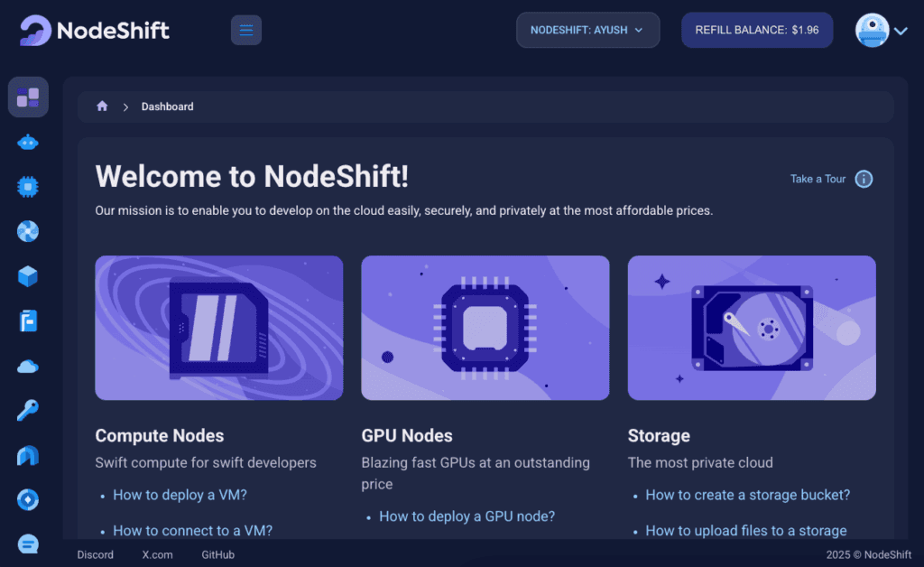Open the robot AI icon in sidebar
924x567 pixels.
[x=28, y=143]
